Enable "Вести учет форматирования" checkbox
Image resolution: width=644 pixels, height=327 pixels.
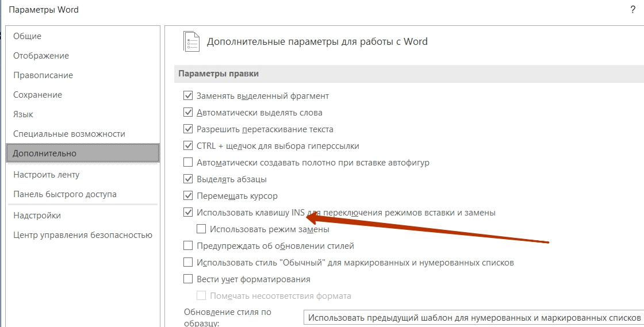point(187,279)
